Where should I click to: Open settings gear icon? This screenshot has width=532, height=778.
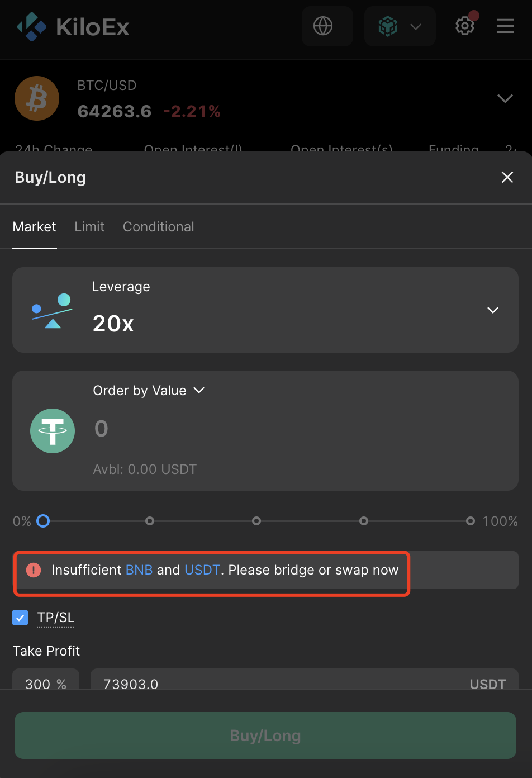click(x=465, y=26)
